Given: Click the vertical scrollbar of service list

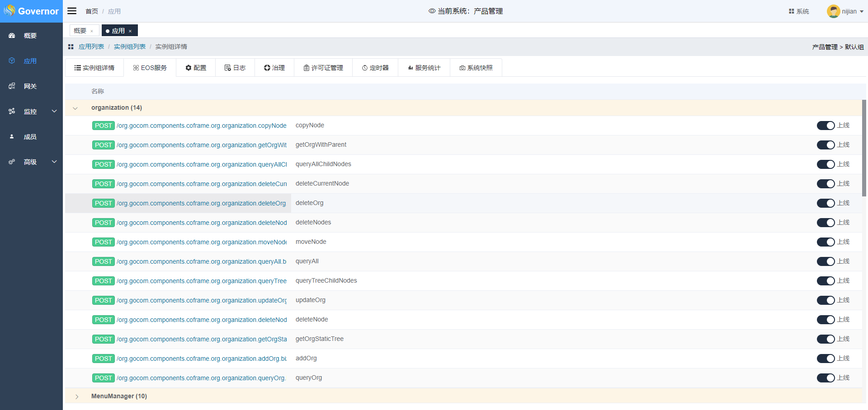Looking at the screenshot, I should coord(864,148).
